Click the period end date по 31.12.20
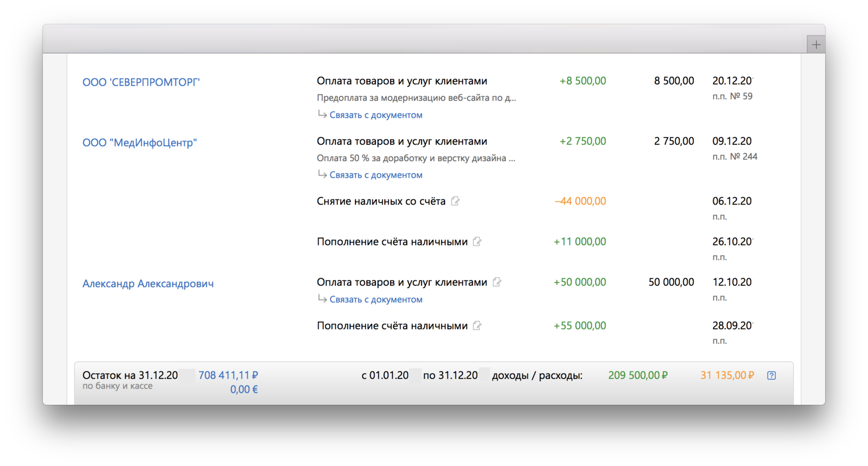868x466 pixels. pos(450,376)
